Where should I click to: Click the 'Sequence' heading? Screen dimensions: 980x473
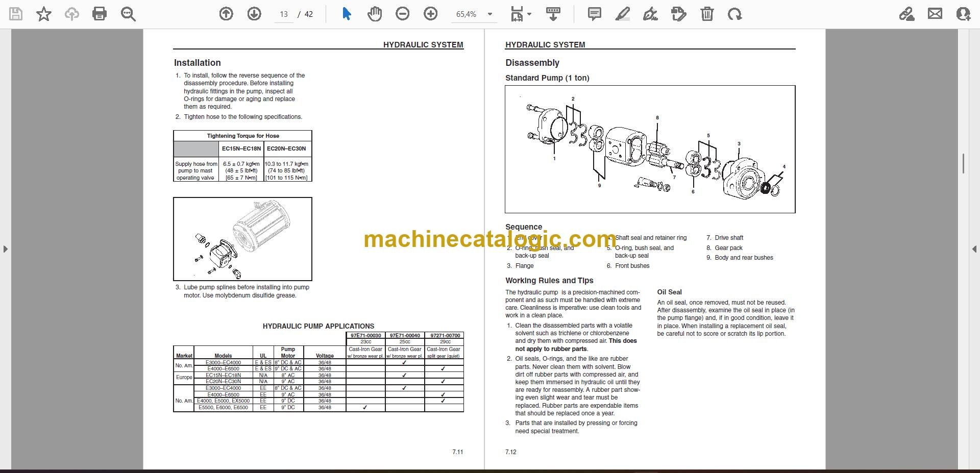tap(524, 227)
